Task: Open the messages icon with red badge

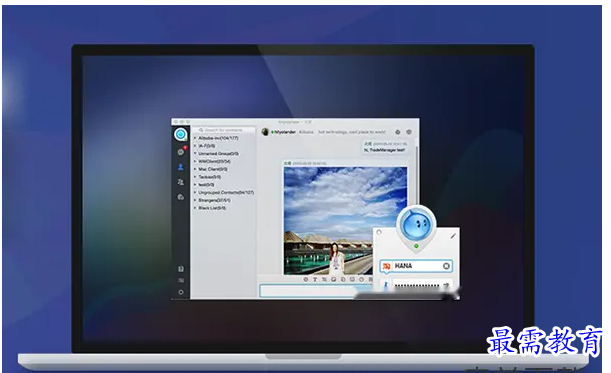Action: point(181,152)
